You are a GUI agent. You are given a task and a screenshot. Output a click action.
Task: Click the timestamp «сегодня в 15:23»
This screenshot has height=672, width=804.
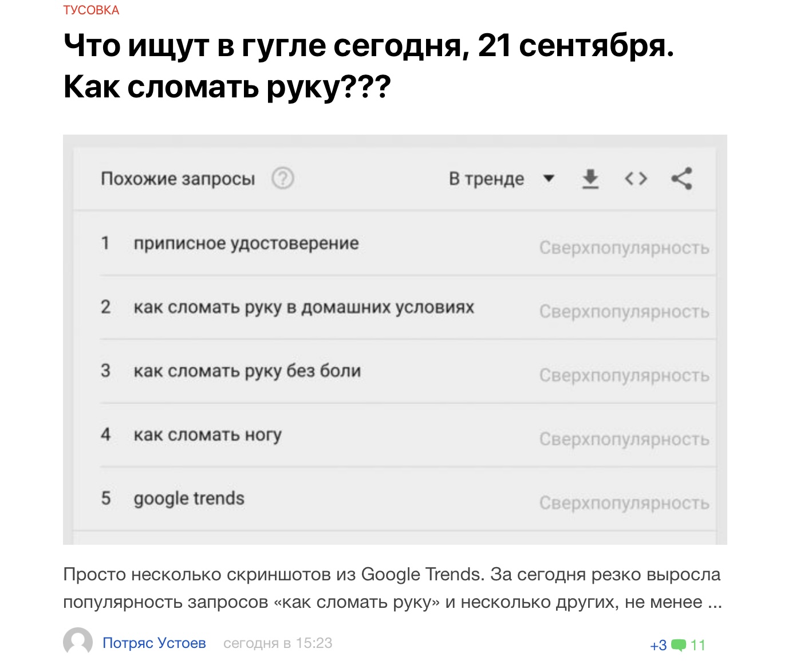point(278,643)
